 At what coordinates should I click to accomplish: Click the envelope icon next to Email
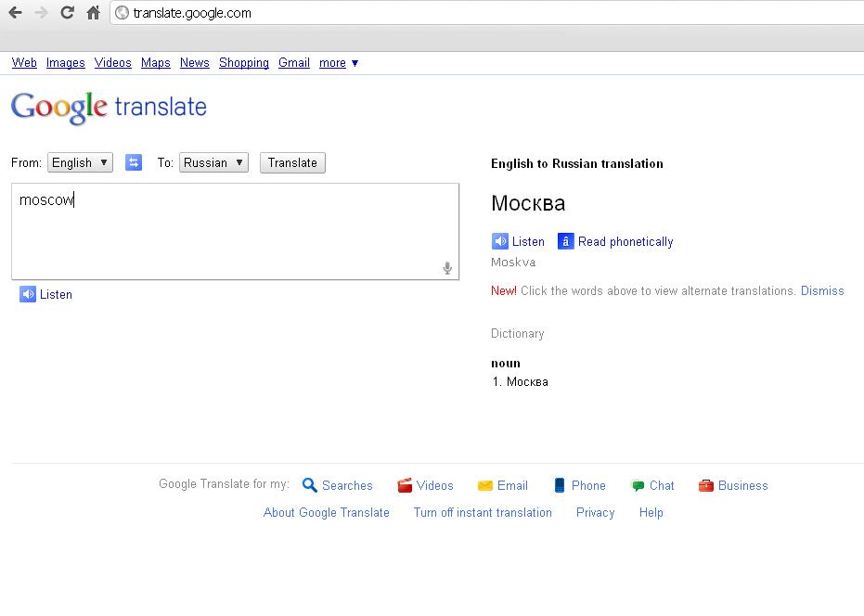coord(484,485)
